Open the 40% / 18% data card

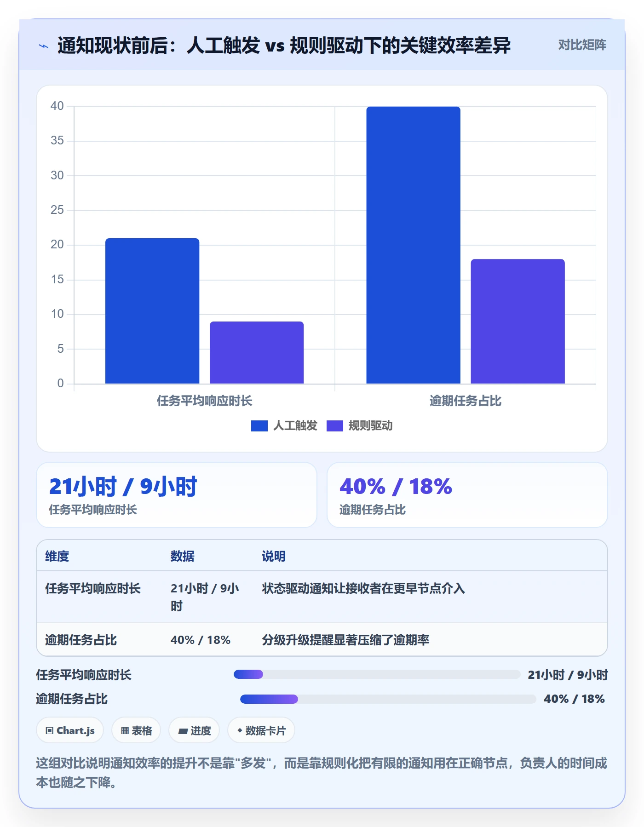[x=467, y=495]
